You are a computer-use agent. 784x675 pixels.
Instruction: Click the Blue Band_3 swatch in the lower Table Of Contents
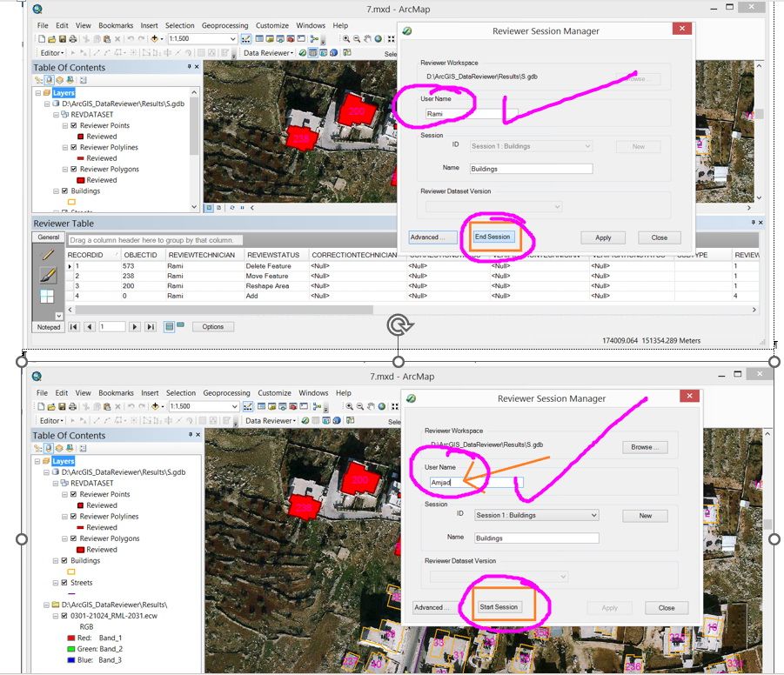pyautogui.click(x=71, y=660)
